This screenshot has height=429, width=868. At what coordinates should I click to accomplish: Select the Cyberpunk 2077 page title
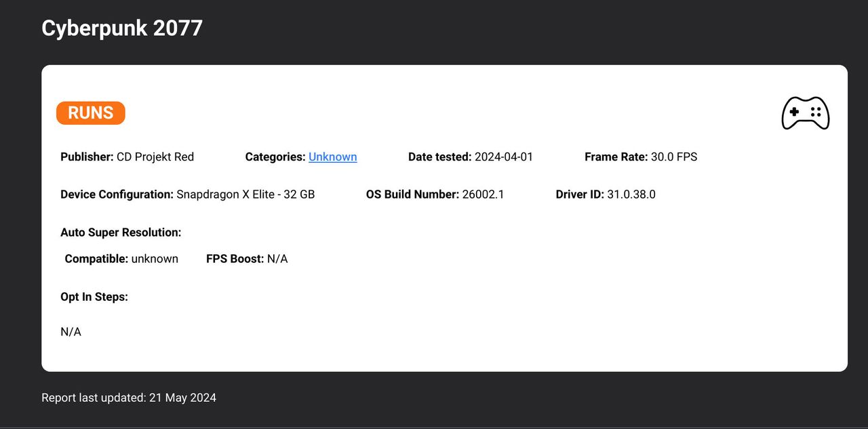[122, 28]
